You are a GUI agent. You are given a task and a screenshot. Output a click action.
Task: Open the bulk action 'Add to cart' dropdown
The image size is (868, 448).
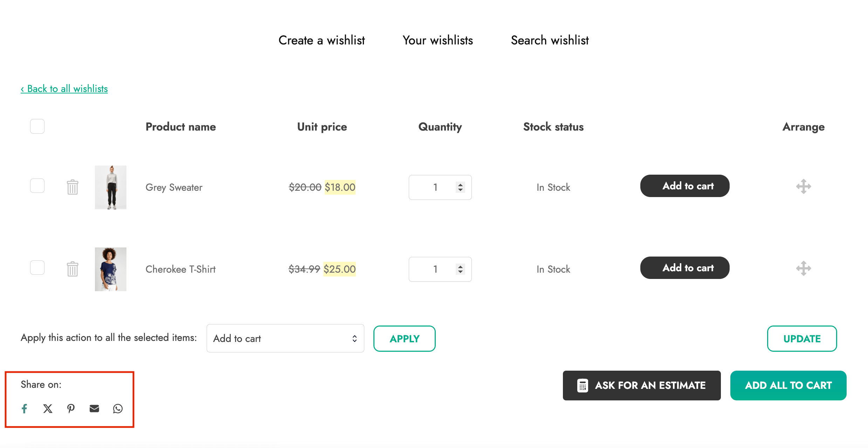285,338
